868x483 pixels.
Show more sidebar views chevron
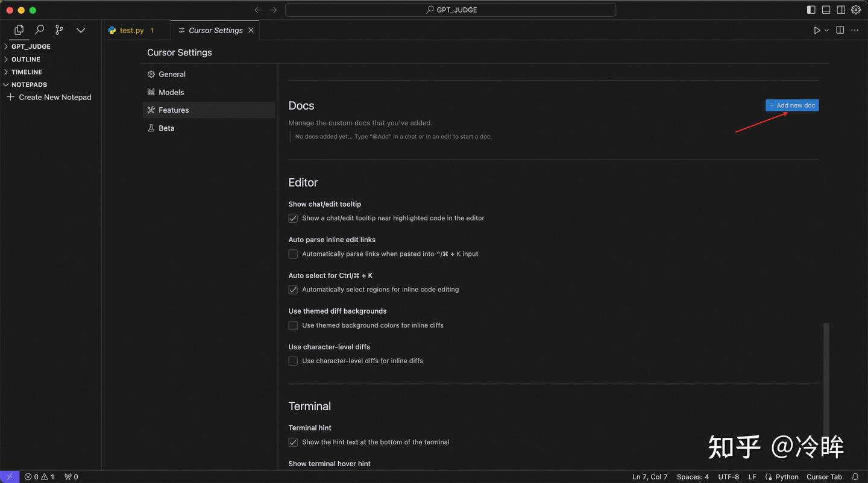81,30
